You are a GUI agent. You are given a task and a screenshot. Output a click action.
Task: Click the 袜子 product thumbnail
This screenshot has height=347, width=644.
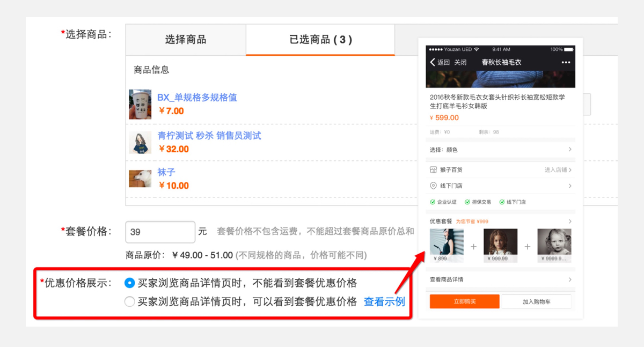140,178
